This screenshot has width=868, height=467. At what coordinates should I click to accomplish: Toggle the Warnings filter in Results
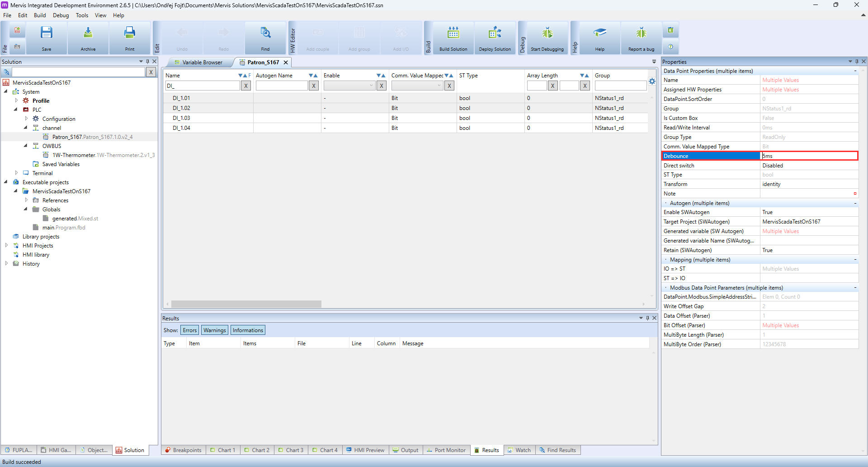pos(214,330)
